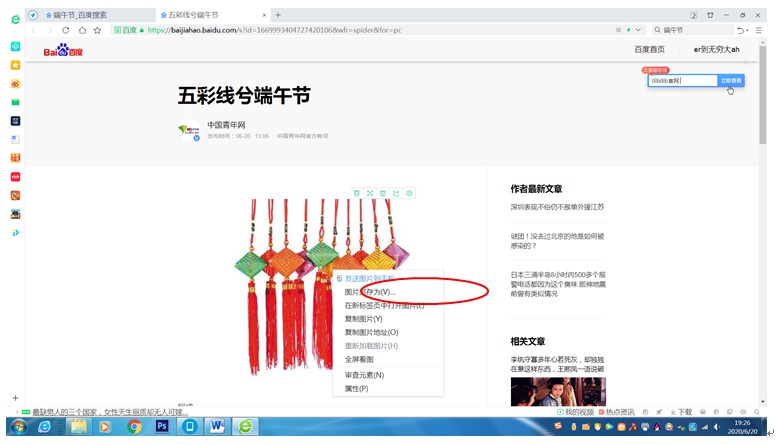This screenshot has height=445, width=777.
Task: Open Google Chrome from the taskbar
Action: [134, 426]
